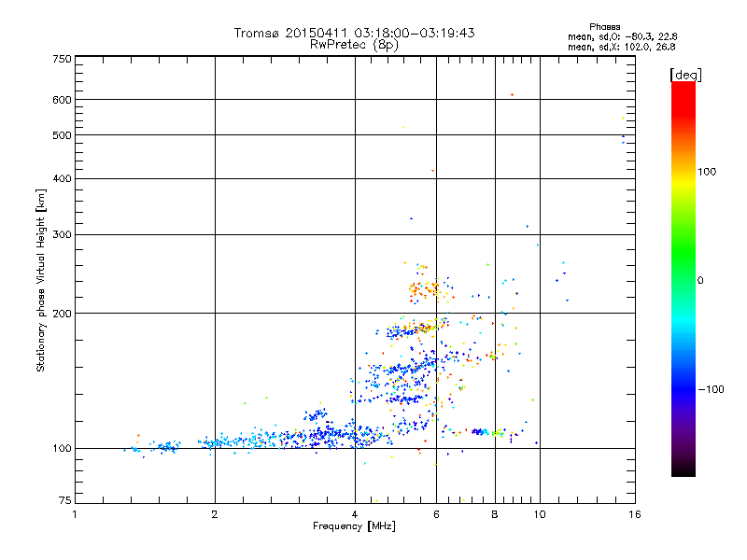The image size is (747, 560).
Task: Click the y-axis tick label "750"
Action: click(x=62, y=59)
